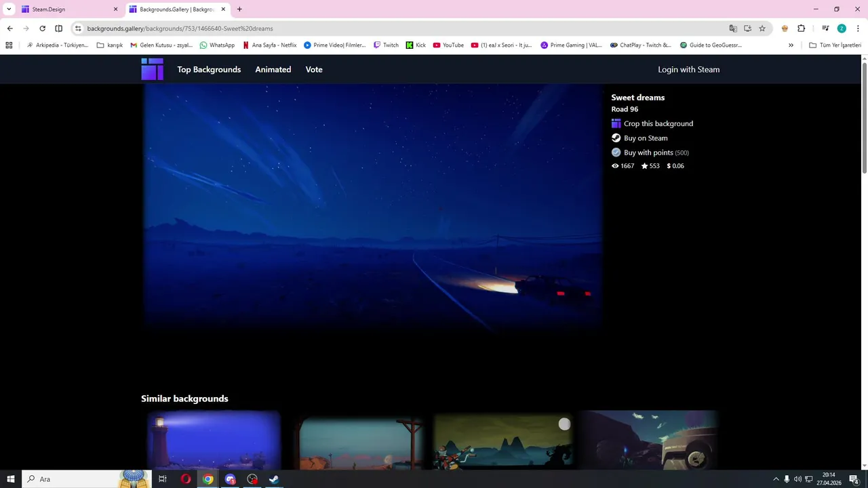Click the Sweet dreams title text
The image size is (868, 488).
click(637, 98)
